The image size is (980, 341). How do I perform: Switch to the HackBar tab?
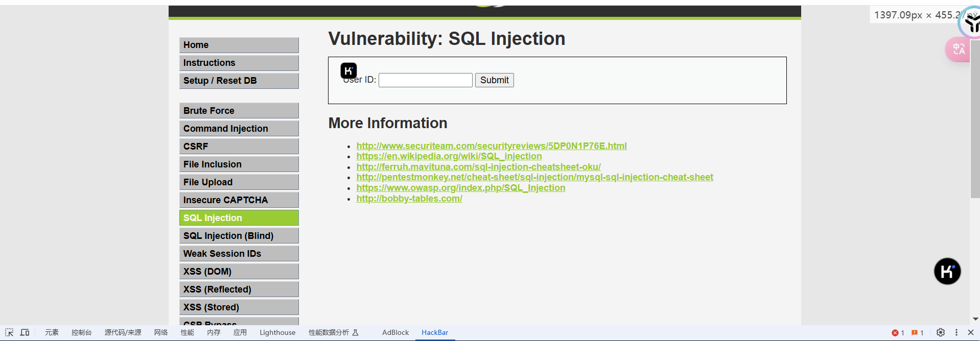pyautogui.click(x=435, y=332)
